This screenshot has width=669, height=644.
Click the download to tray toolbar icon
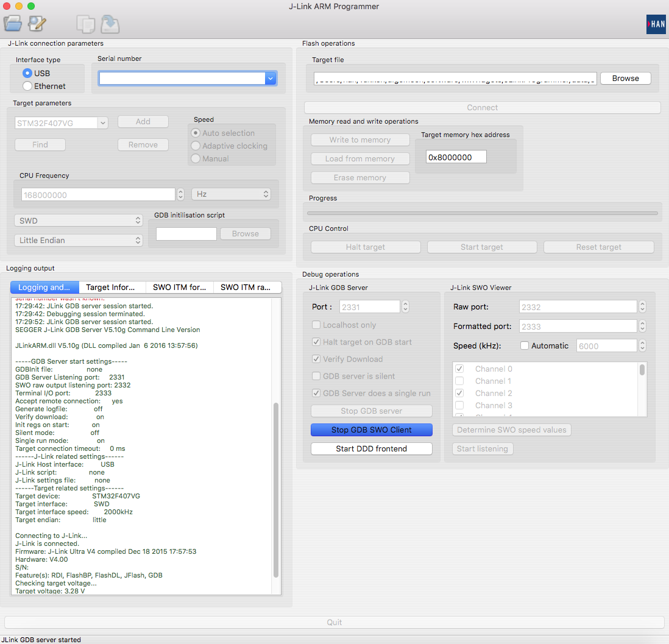coord(110,24)
